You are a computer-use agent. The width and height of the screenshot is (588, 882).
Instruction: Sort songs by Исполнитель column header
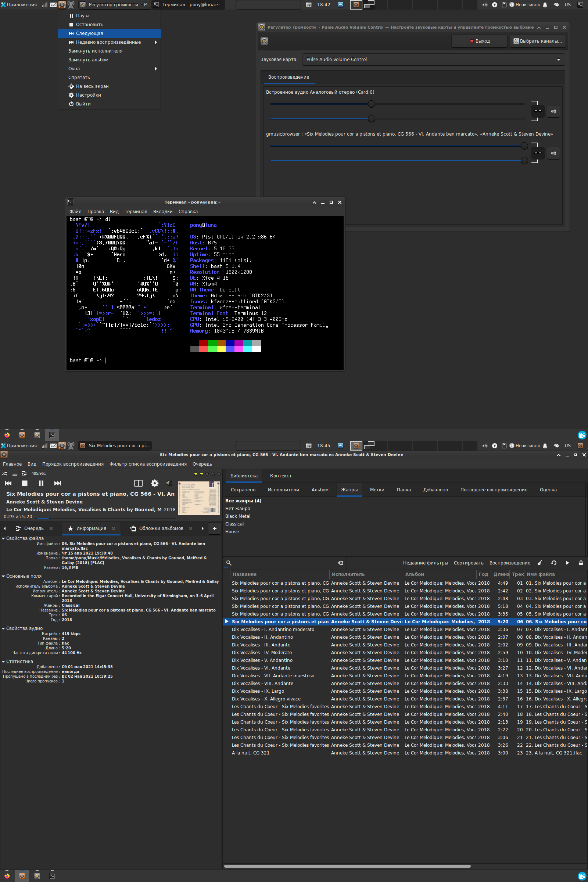pos(366,574)
